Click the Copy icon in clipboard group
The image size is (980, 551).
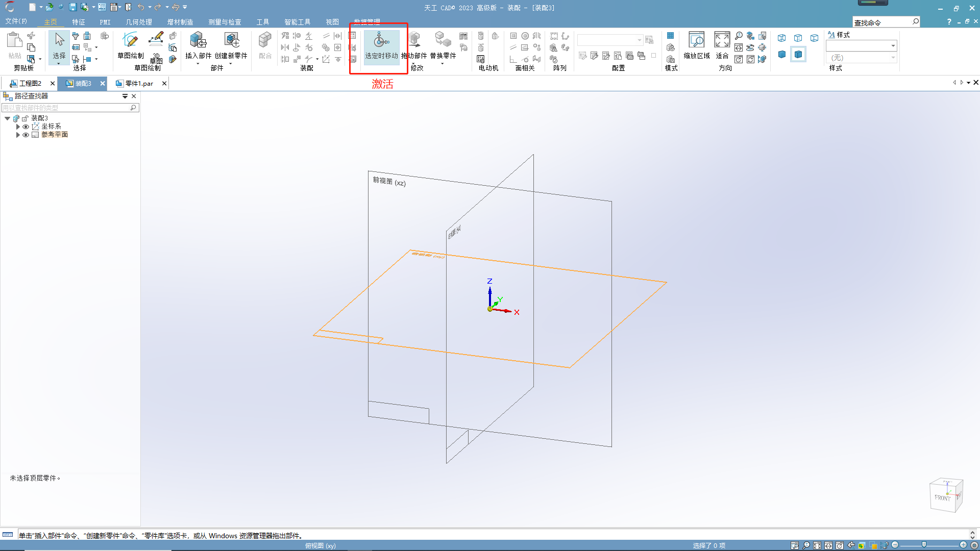pos(31,47)
